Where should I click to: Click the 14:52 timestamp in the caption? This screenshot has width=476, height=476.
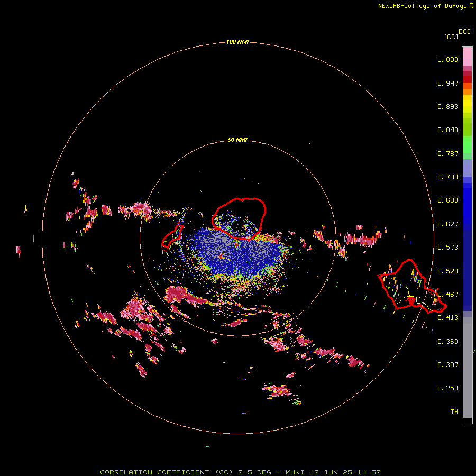tap(369, 472)
